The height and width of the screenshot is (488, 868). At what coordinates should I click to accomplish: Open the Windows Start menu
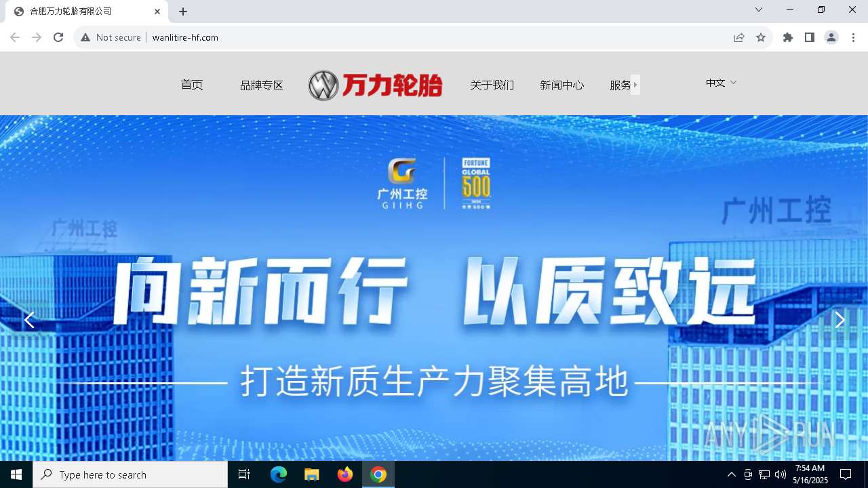(16, 474)
